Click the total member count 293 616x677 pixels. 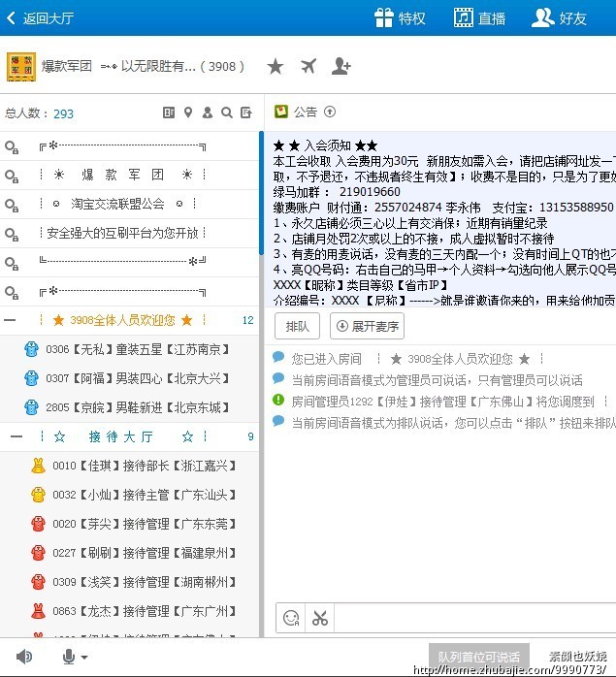63,114
